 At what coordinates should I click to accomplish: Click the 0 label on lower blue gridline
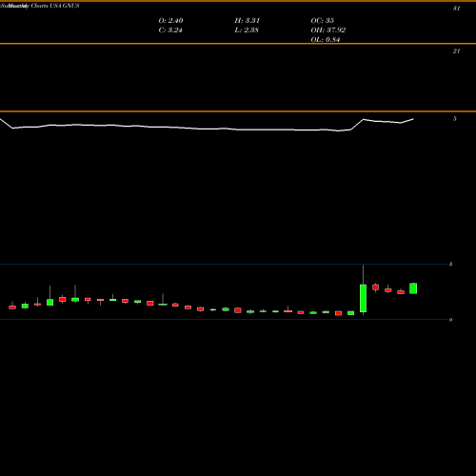point(450,320)
